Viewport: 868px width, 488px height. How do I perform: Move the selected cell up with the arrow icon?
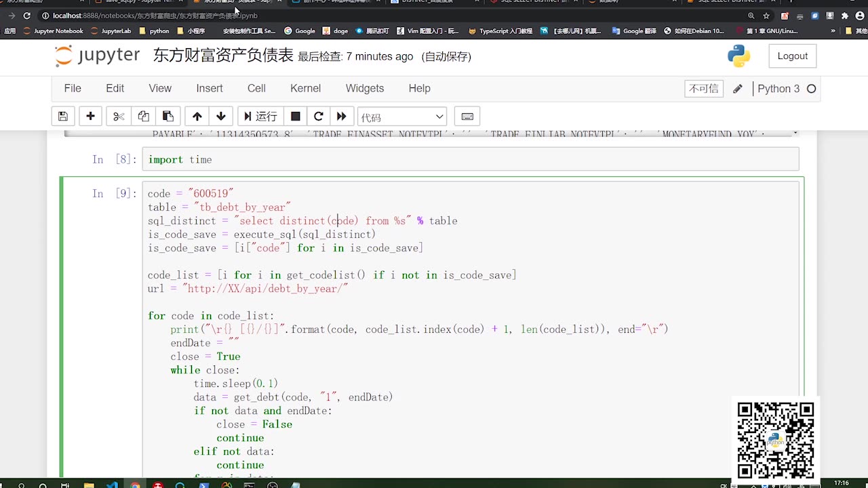click(197, 117)
